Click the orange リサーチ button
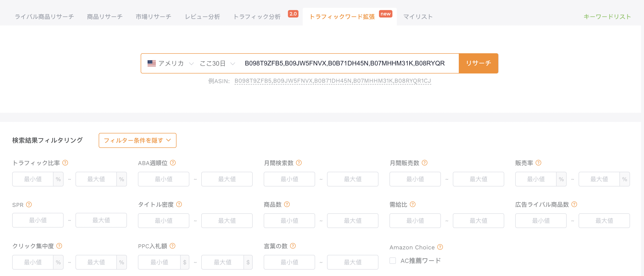644x276 pixels. 479,63
